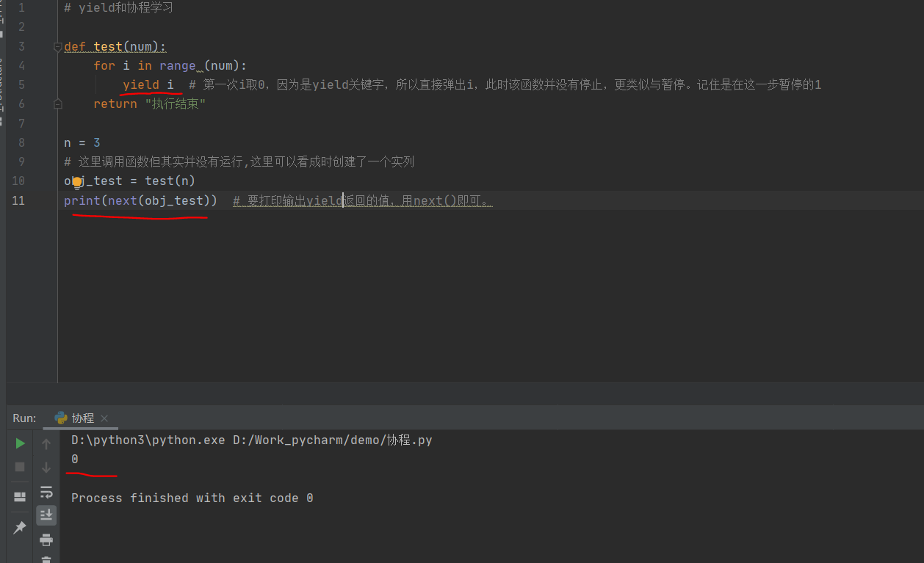The height and width of the screenshot is (563, 924).
Task: Pin the Run tab with the pin icon
Action: pos(20,528)
